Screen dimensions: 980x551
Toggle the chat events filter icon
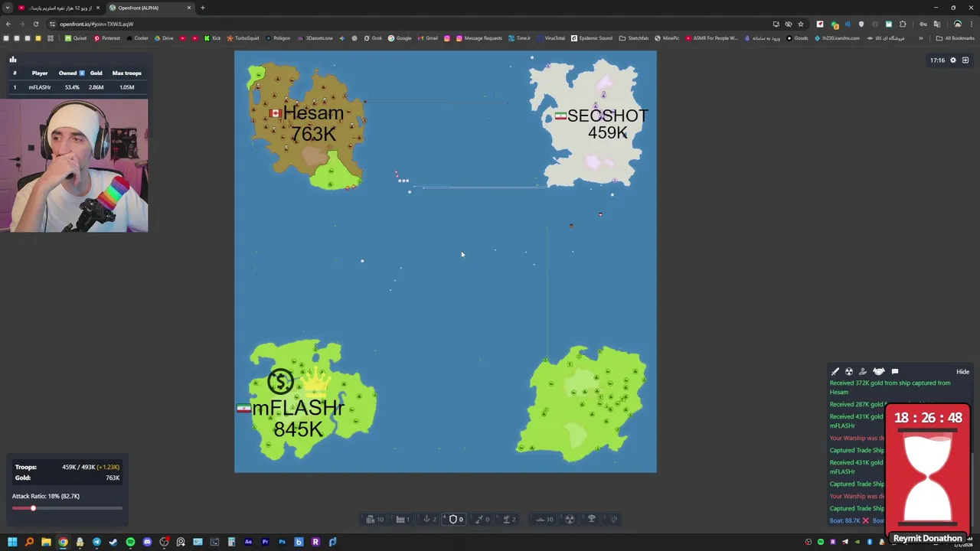pyautogui.click(x=895, y=372)
